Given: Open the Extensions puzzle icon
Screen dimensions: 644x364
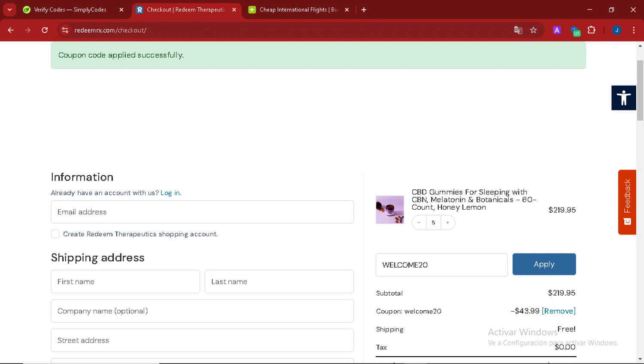Looking at the screenshot, I should click(592, 30).
